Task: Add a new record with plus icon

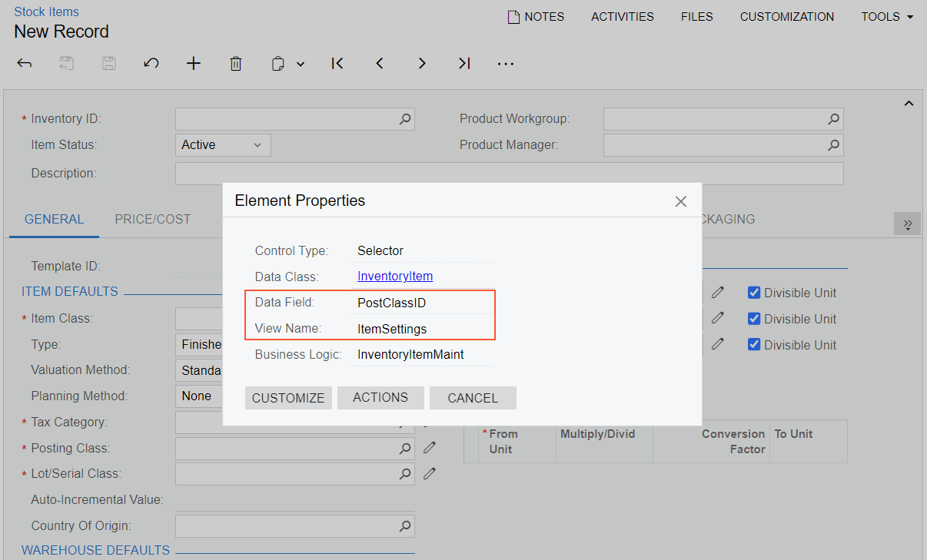Action: coord(194,64)
